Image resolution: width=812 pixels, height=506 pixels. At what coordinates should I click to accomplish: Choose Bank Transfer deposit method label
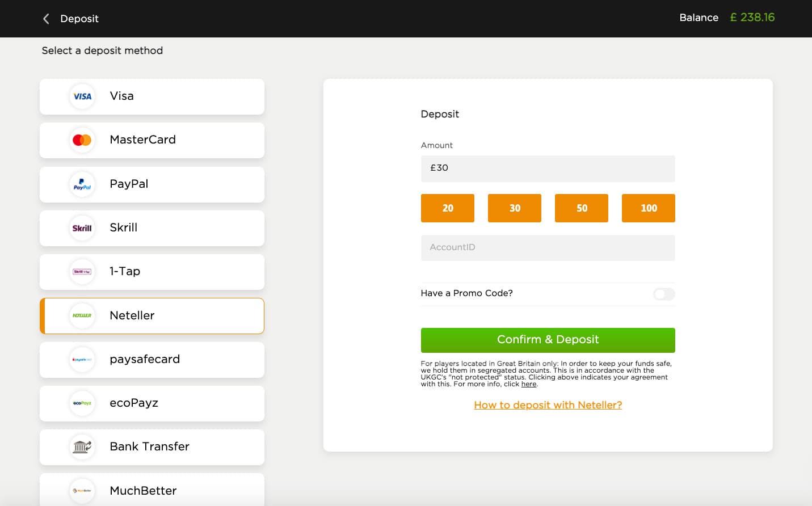coord(150,446)
